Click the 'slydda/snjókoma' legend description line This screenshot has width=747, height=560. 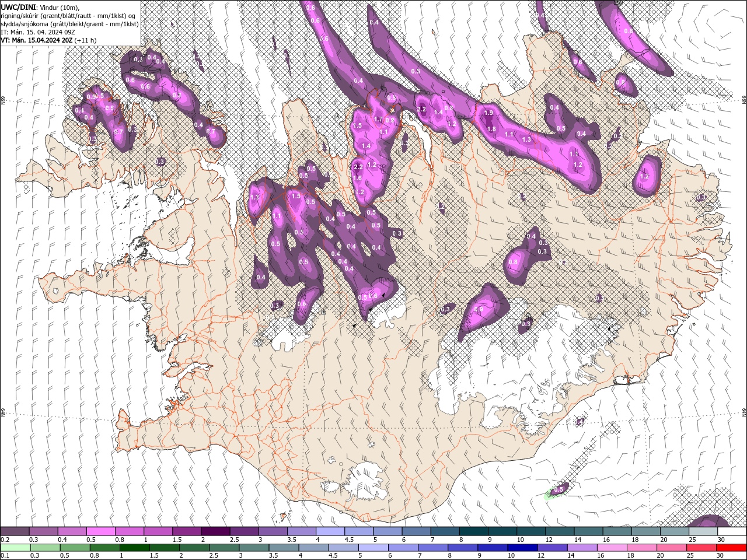point(70,23)
